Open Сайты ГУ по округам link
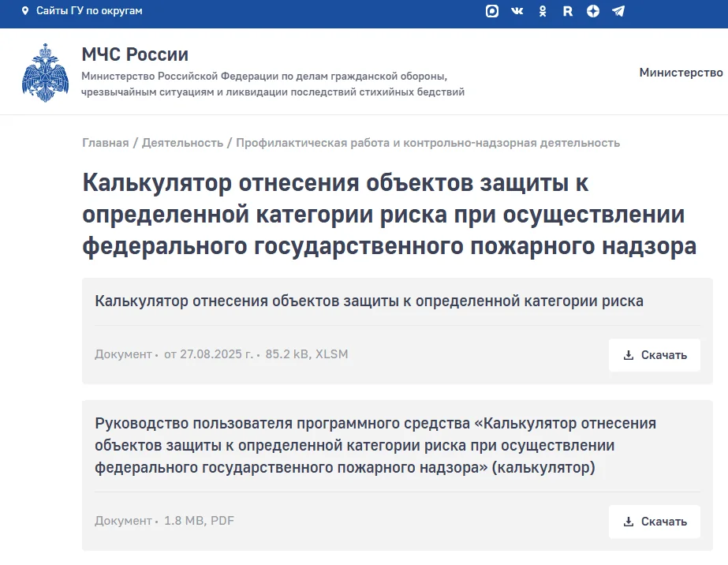 89,11
